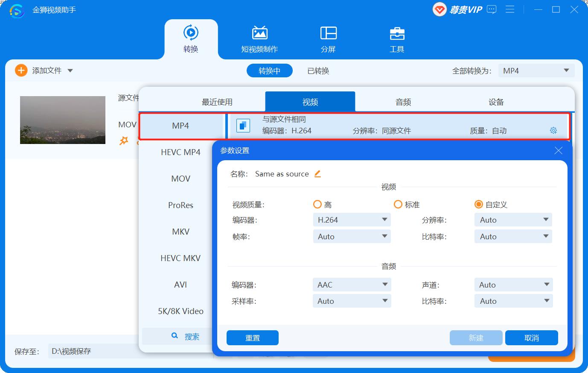The image size is (588, 373).
Task: Click the feedback message icon in title bar
Action: pos(492,9)
